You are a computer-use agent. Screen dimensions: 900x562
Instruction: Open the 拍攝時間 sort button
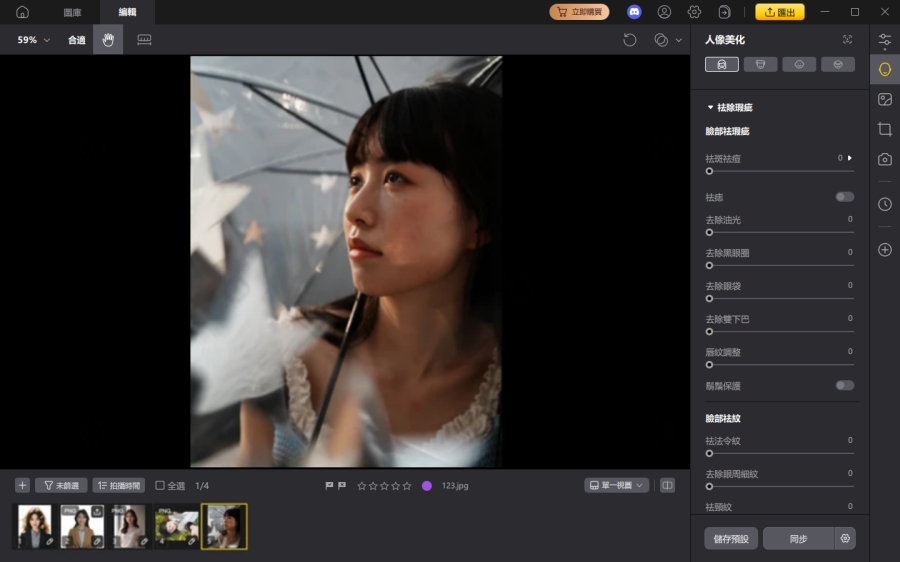119,485
